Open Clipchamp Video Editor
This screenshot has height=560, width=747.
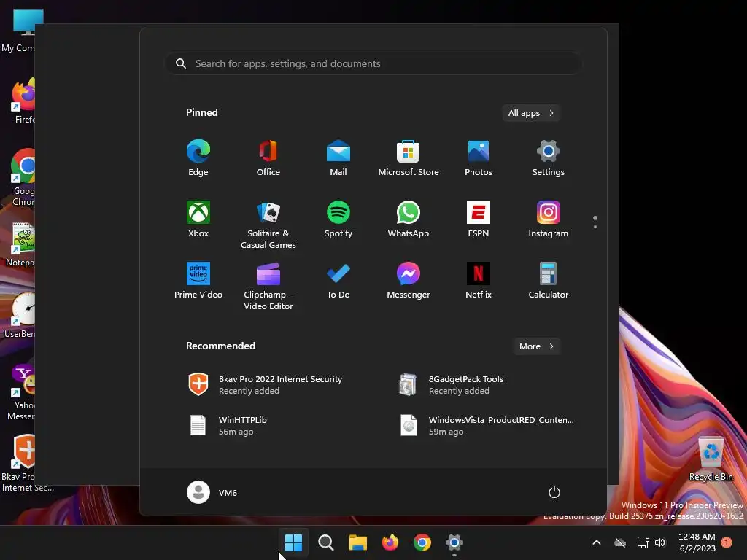pyautogui.click(x=268, y=286)
